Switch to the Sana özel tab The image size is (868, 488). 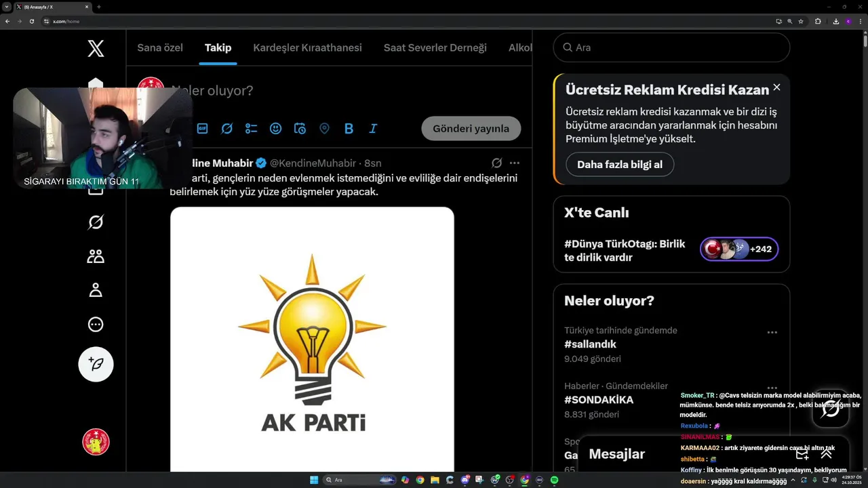click(160, 47)
